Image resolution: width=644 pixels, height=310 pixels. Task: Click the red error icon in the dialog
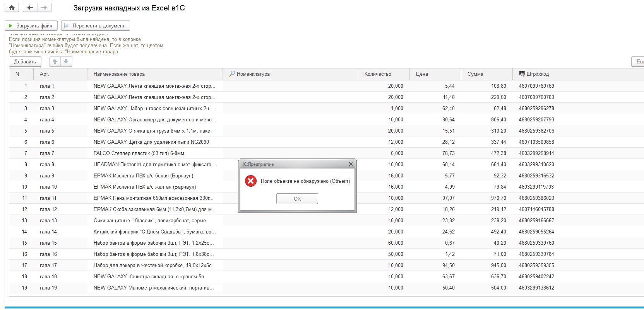coord(251,181)
